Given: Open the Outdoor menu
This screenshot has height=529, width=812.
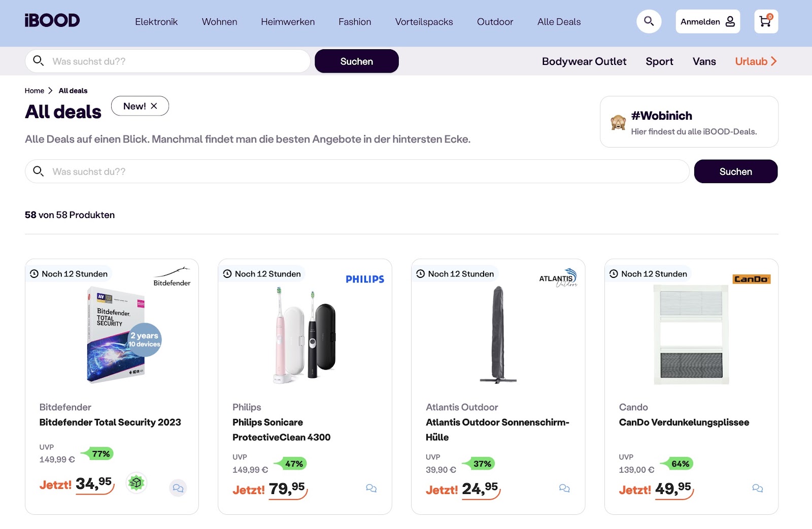Looking at the screenshot, I should (495, 22).
